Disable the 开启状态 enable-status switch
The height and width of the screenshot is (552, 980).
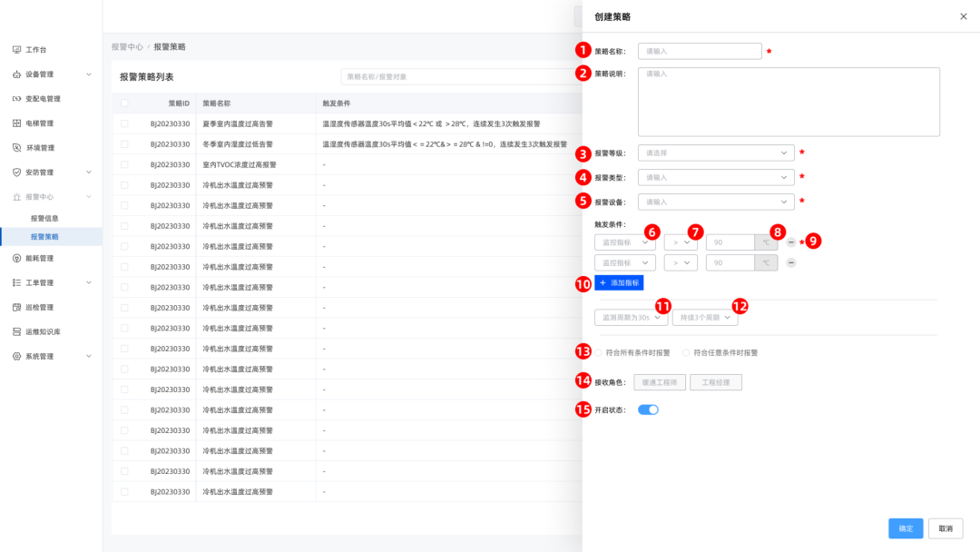point(646,409)
